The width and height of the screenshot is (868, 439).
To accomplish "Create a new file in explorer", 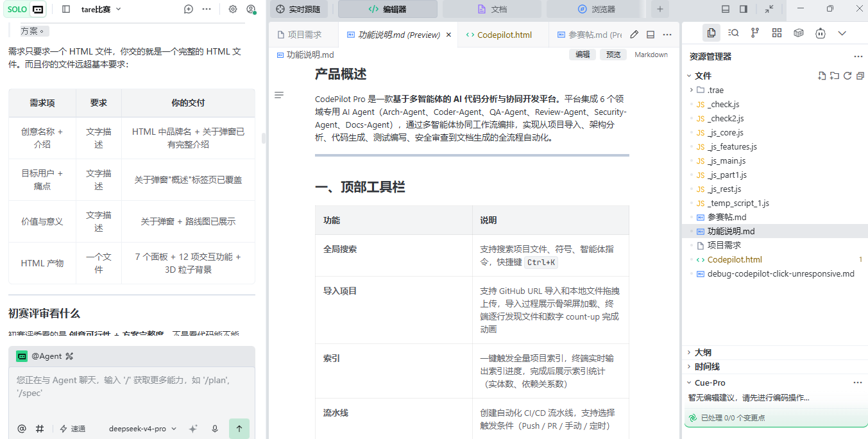I will pos(822,76).
